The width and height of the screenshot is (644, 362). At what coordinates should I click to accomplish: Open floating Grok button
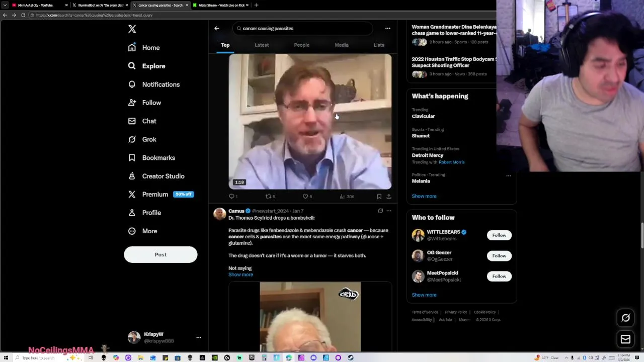click(x=625, y=318)
